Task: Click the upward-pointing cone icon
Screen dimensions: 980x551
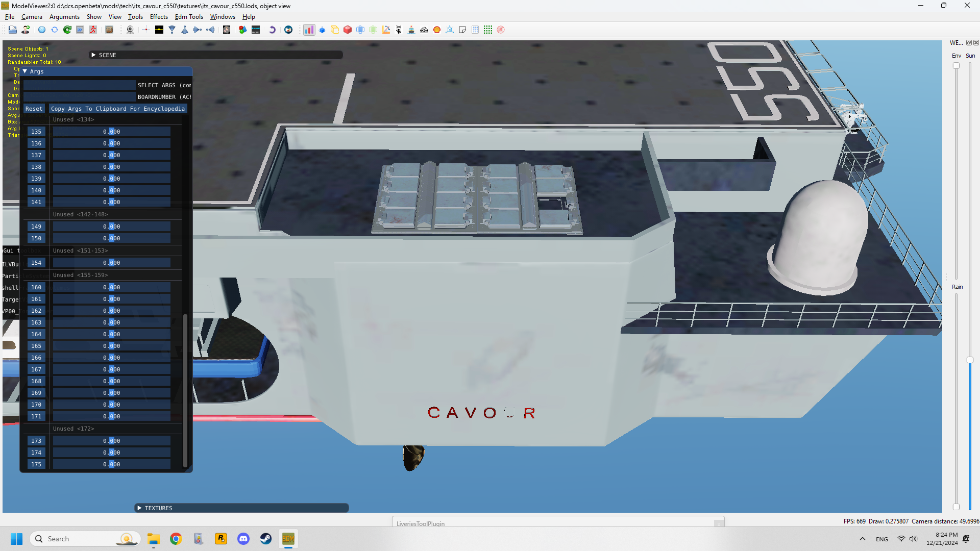Action: 185,30
